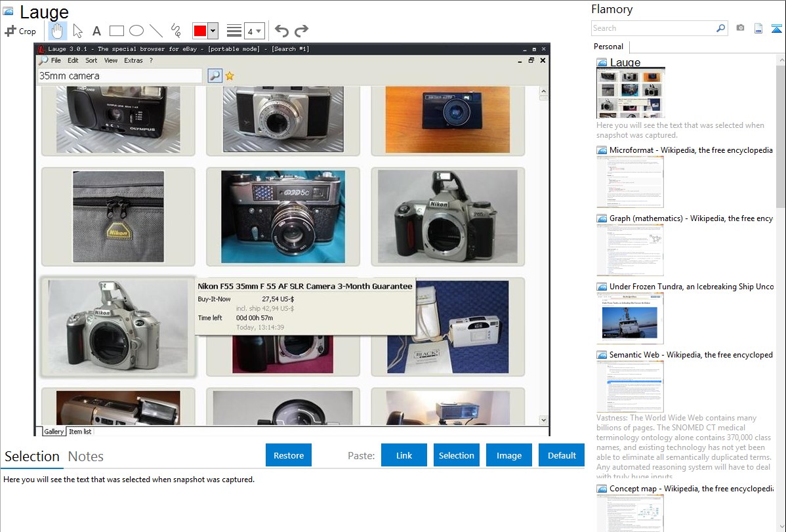Switch to the Selection tab

[x=32, y=457]
